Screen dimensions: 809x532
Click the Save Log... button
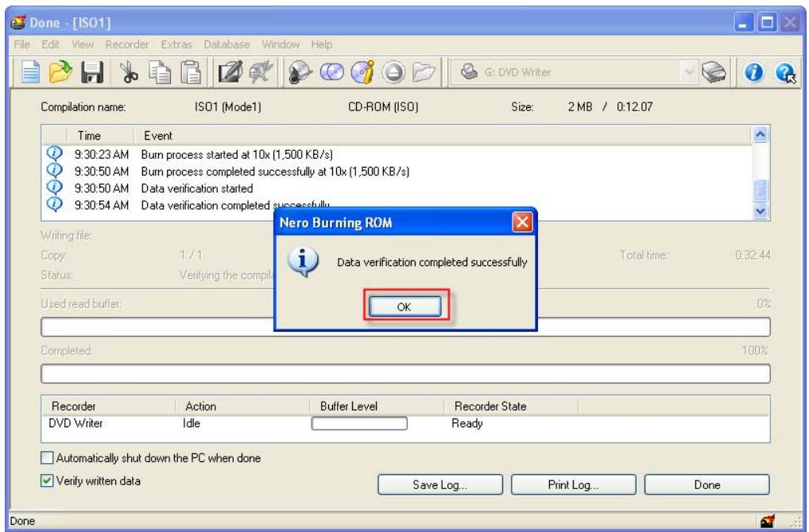coord(440,484)
